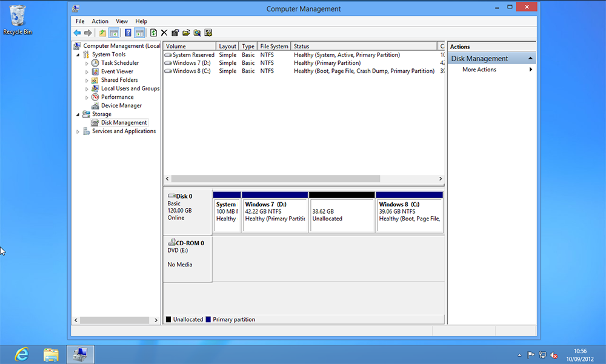Click the volume list scroll-right arrow
606x364 pixels.
[441, 179]
